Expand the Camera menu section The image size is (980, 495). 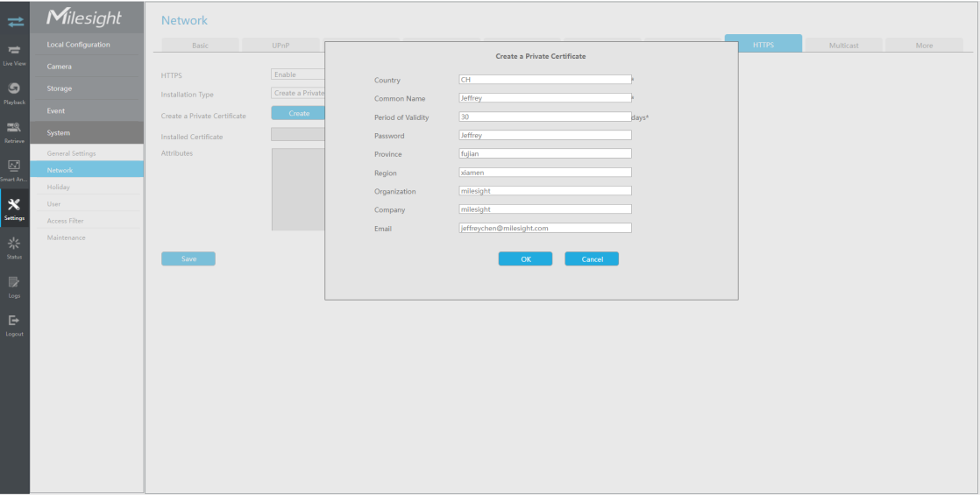click(x=87, y=67)
